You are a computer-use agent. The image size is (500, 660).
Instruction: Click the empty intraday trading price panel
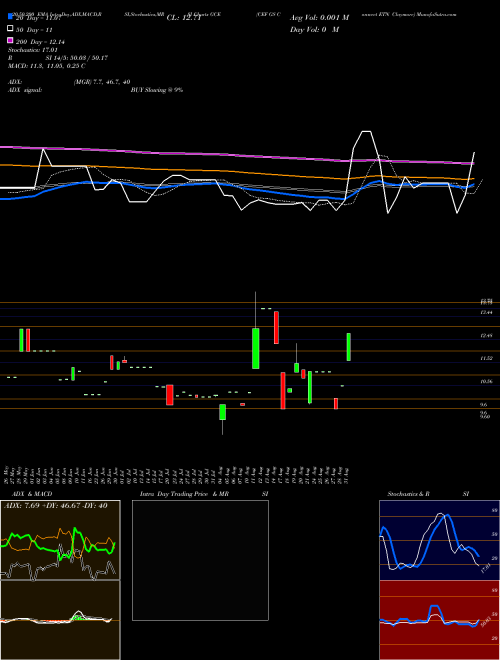[200, 560]
